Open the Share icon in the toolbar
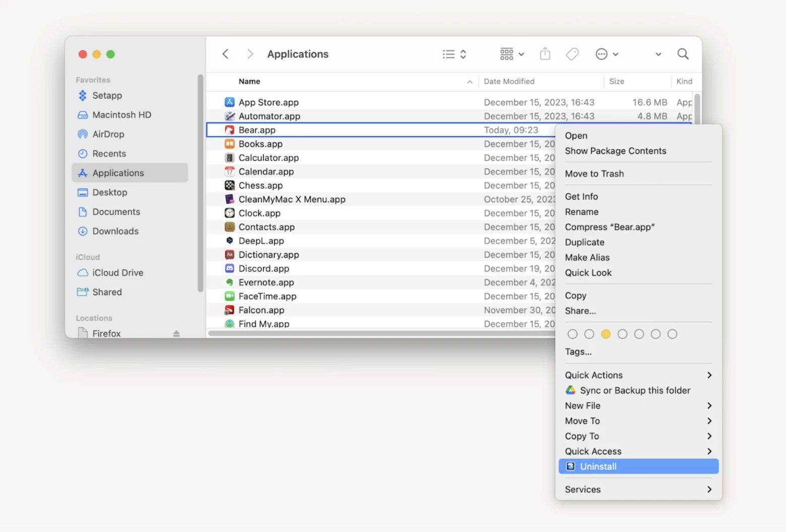 [x=545, y=54]
